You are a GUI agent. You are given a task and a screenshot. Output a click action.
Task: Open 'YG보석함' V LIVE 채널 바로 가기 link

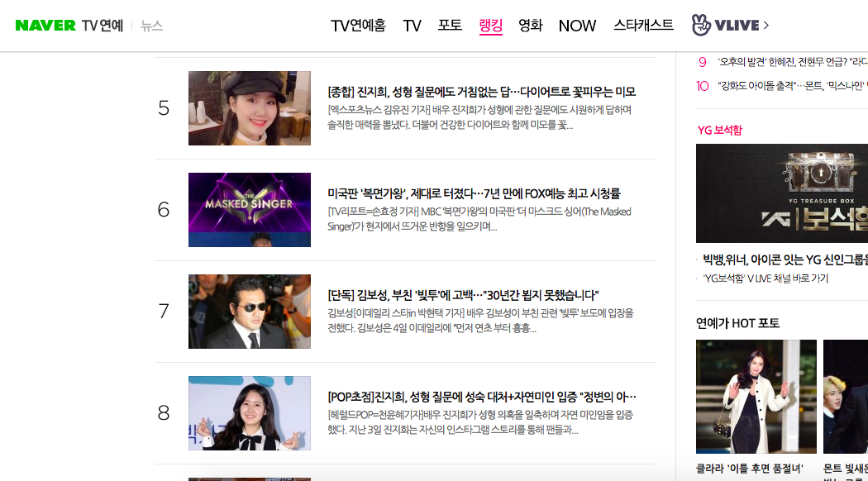(x=765, y=279)
